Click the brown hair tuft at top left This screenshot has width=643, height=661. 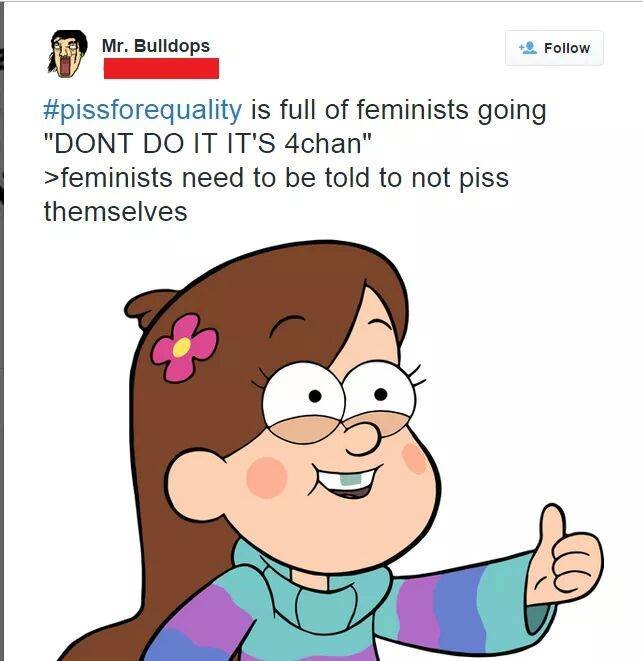(x=148, y=308)
